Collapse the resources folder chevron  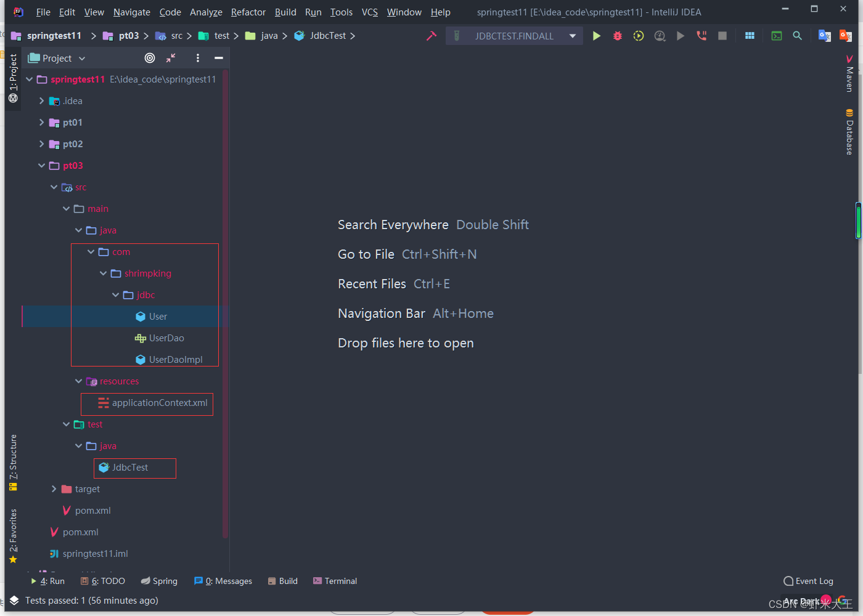78,381
